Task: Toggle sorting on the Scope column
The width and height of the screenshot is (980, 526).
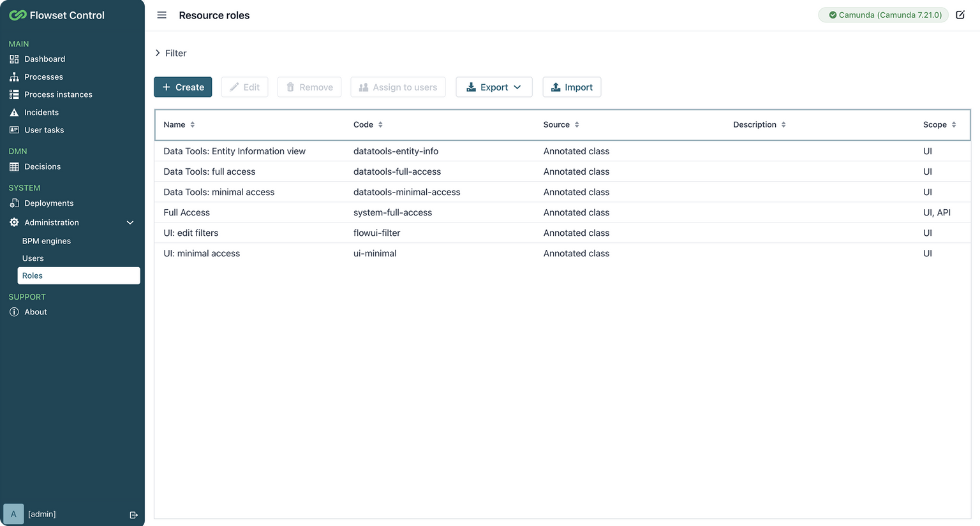Action: pyautogui.click(x=954, y=124)
